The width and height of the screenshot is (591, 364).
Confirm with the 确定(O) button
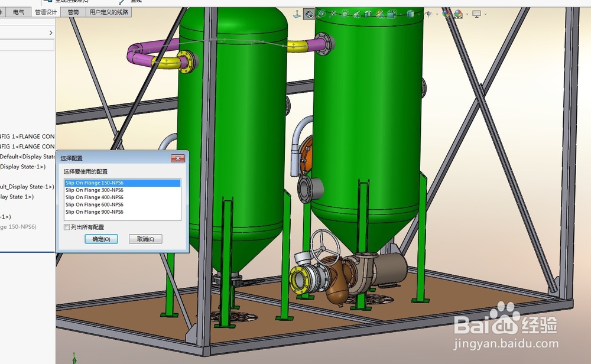point(101,239)
